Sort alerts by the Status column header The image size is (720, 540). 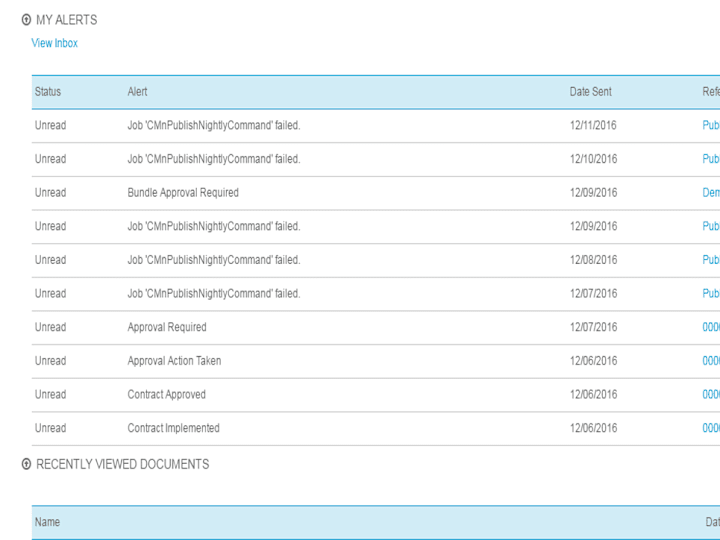(x=48, y=92)
